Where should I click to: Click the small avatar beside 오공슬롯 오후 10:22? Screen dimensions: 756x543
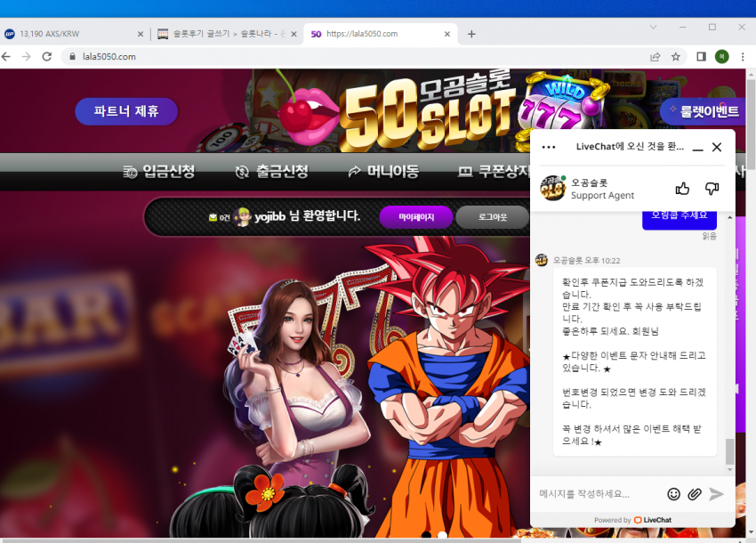542,260
